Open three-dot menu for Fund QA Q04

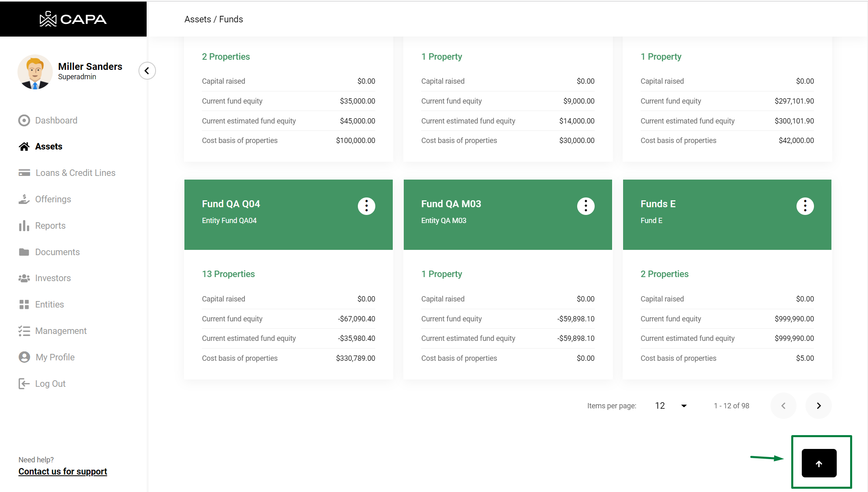click(x=366, y=206)
